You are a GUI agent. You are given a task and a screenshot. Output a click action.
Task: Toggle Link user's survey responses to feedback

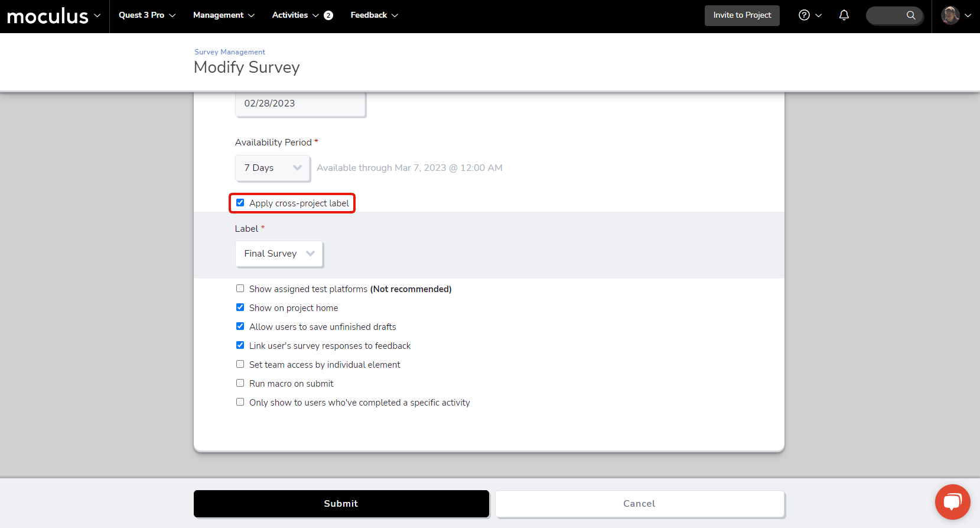[240, 345]
